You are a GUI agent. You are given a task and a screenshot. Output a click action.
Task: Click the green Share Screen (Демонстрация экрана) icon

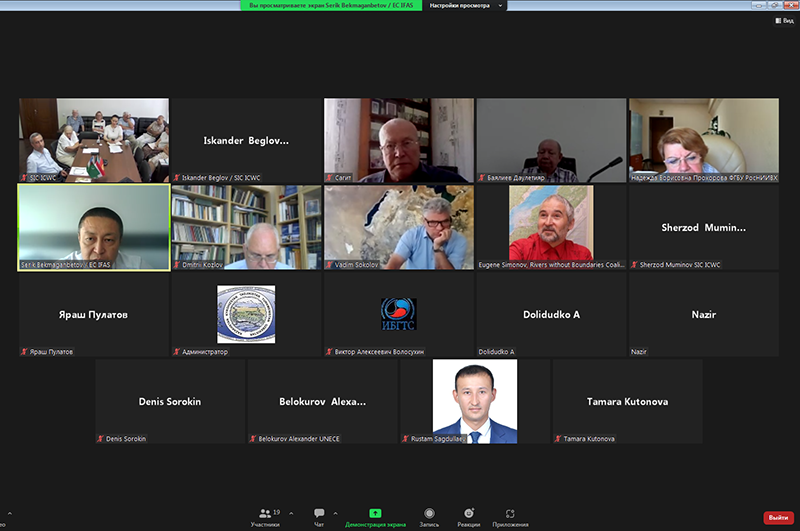point(375,514)
